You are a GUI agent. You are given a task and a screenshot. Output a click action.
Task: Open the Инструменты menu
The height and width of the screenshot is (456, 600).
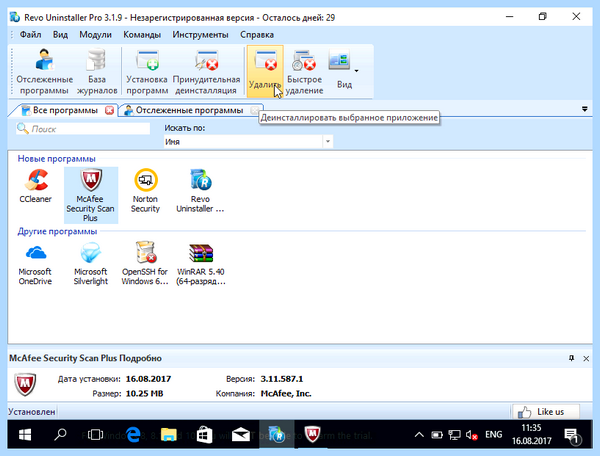[200, 34]
